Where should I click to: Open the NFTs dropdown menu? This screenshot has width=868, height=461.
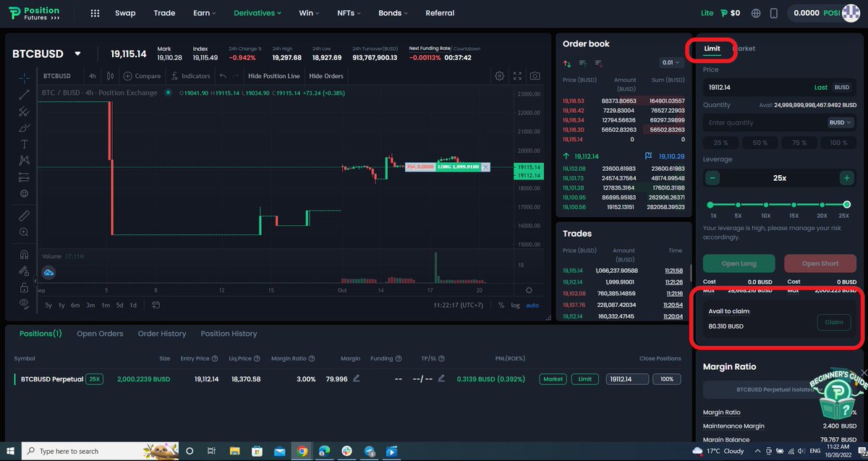(349, 13)
